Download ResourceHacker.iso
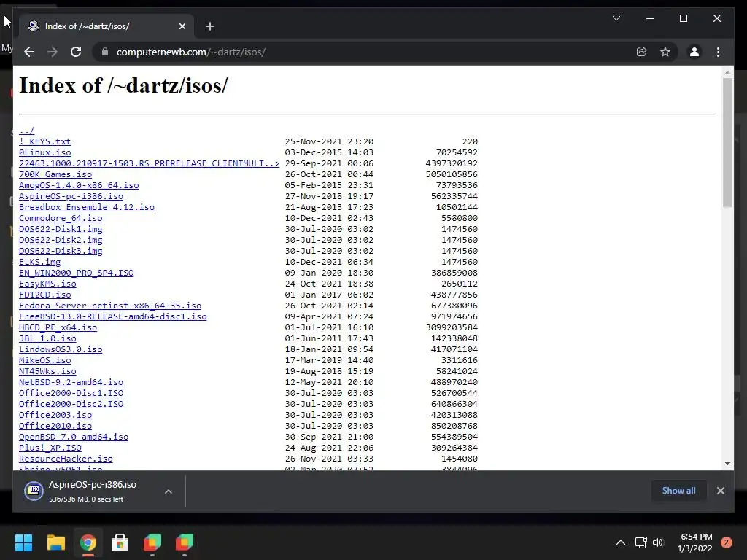Screen dimensions: 747x560 coord(66,459)
